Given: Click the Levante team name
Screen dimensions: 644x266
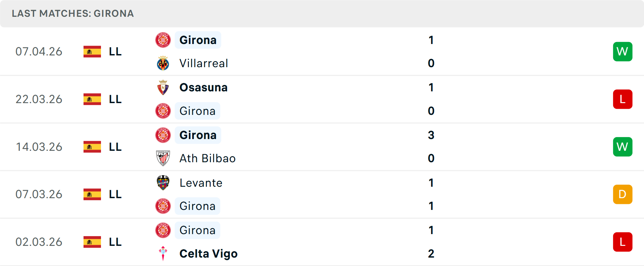Looking at the screenshot, I should (x=201, y=183).
